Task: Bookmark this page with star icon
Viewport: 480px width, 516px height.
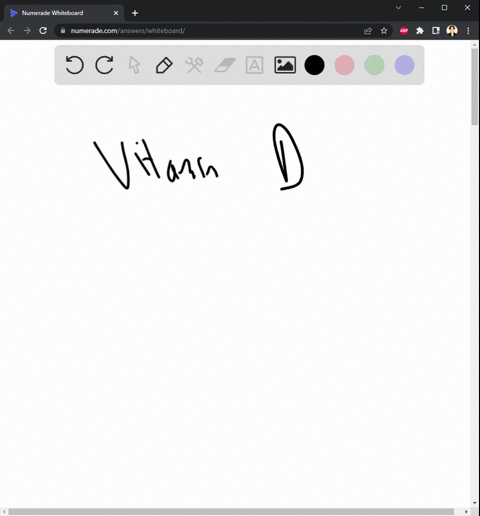Action: [x=384, y=31]
